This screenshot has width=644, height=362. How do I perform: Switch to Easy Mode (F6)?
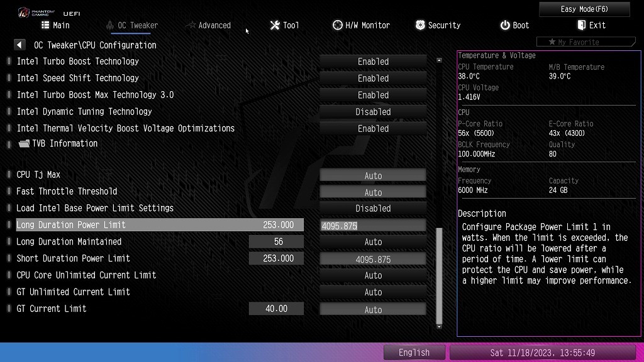click(584, 9)
